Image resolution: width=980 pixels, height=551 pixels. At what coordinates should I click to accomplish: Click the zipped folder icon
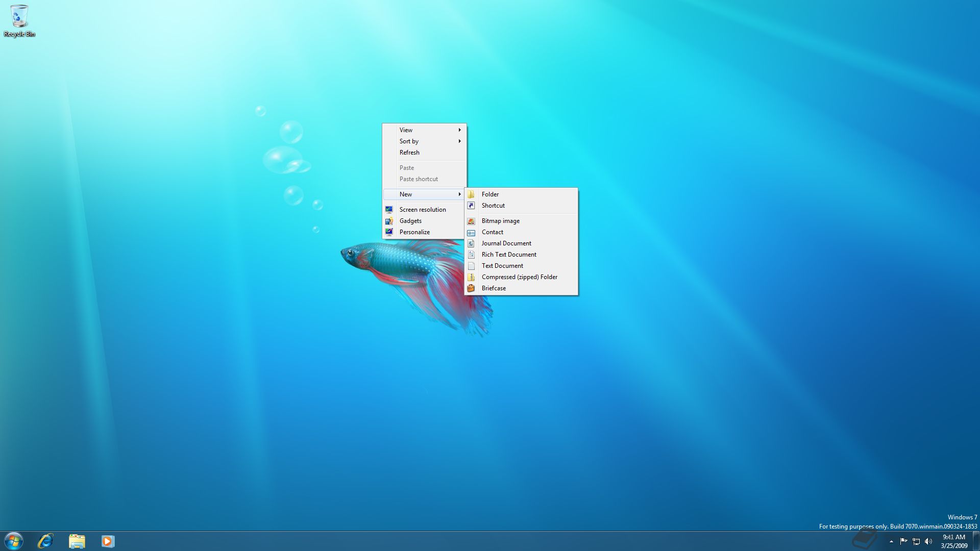click(471, 277)
